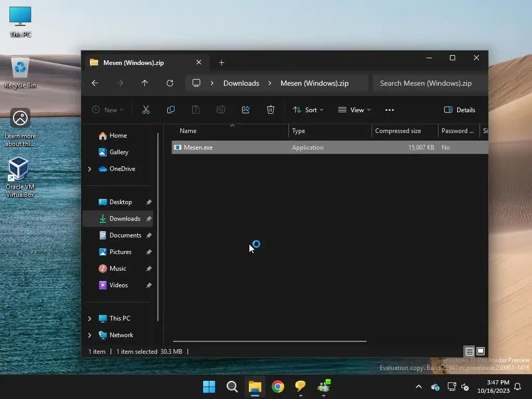The width and height of the screenshot is (532, 399).
Task: Switch to large thumbnails view icon
Action: click(x=481, y=351)
